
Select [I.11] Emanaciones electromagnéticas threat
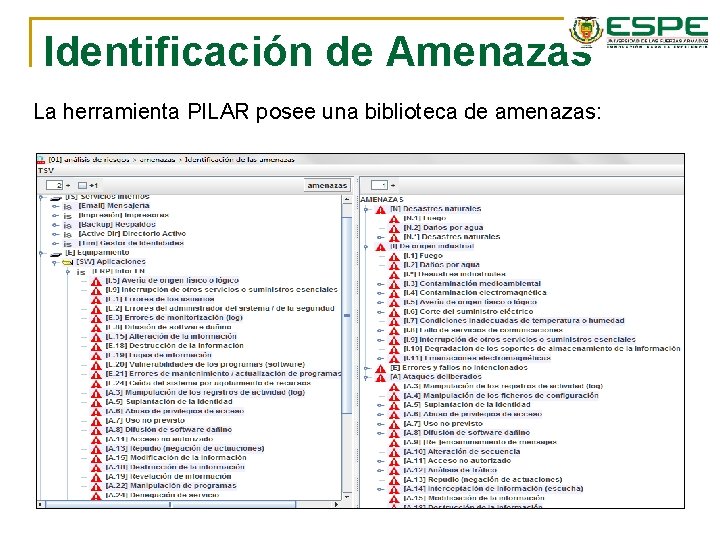click(477, 358)
